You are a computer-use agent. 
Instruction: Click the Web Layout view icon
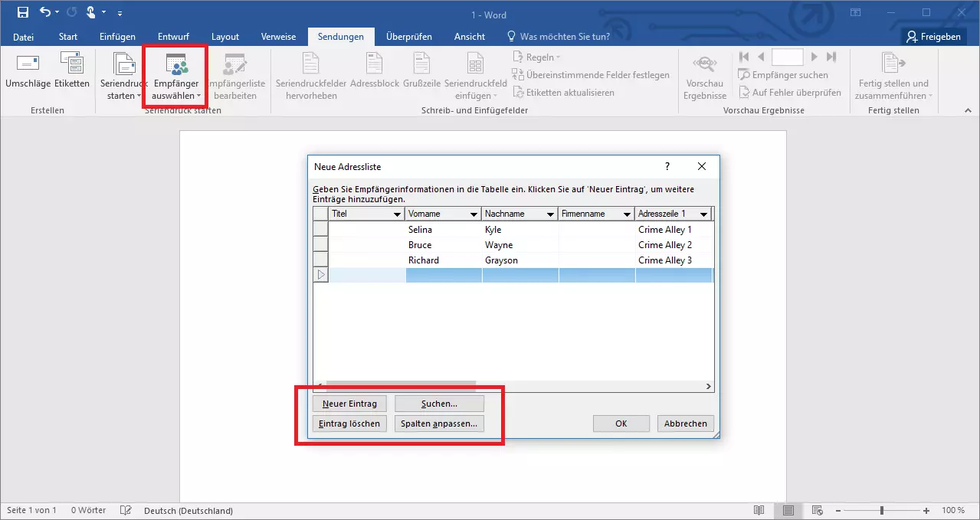818,510
